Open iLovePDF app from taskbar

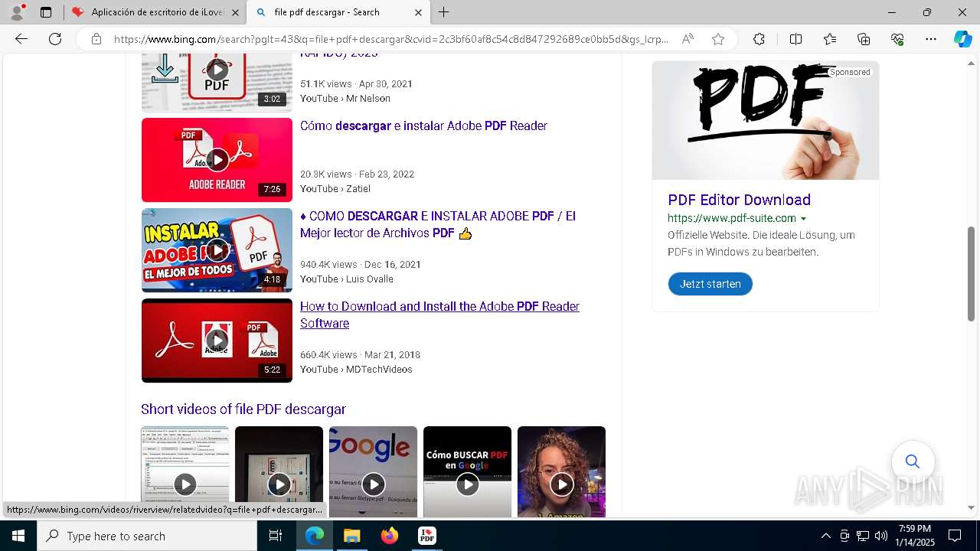[427, 536]
